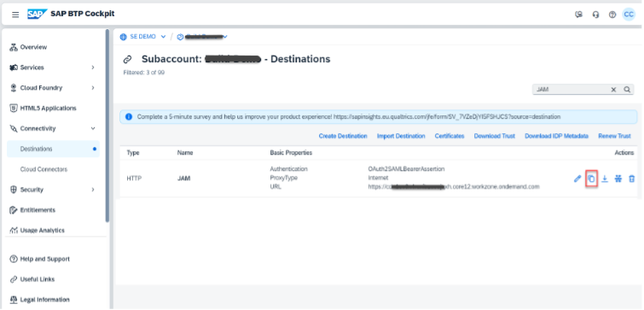Click the Filtered: 3 of 99 text
Screen dimensions: 644x310
point(144,73)
